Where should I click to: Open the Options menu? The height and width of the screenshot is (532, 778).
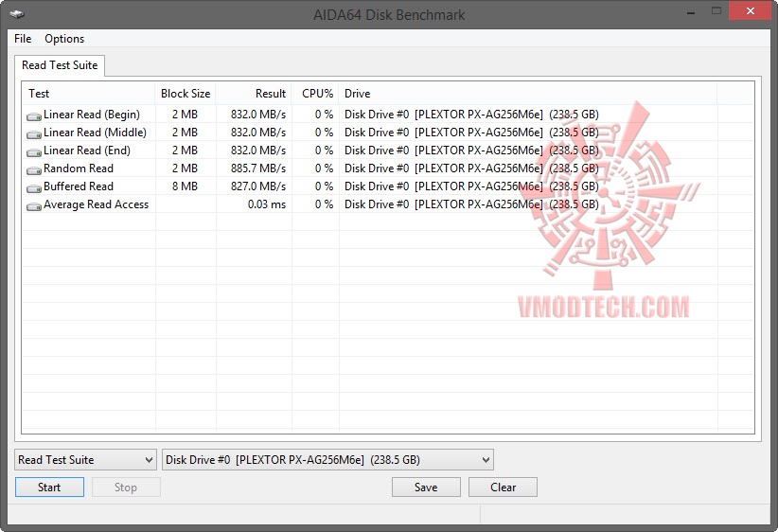tap(64, 39)
